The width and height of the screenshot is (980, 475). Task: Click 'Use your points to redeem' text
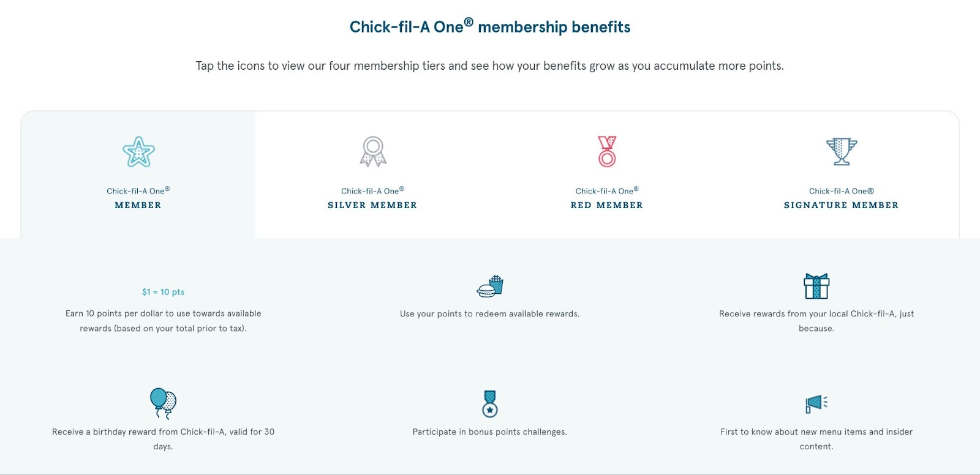[489, 314]
